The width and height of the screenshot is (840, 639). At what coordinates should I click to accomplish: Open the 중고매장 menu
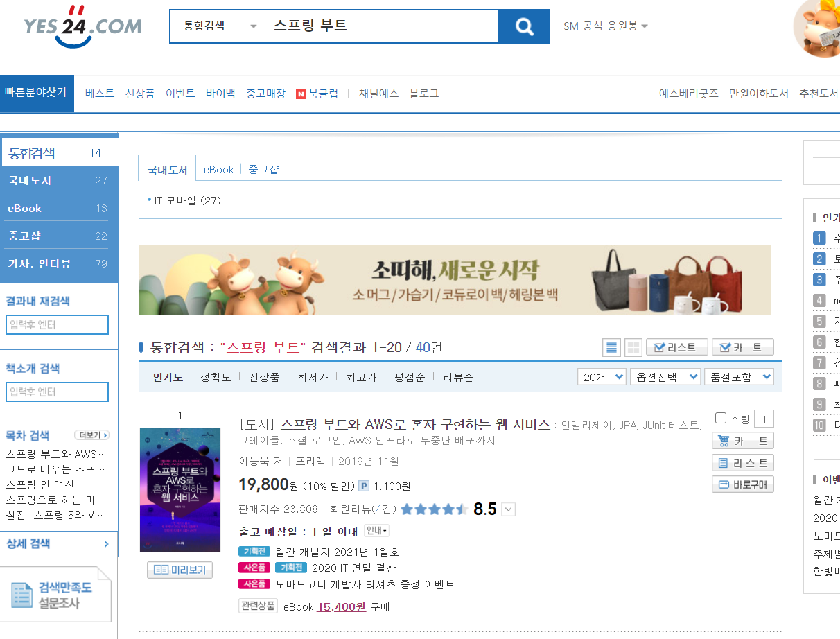[265, 94]
